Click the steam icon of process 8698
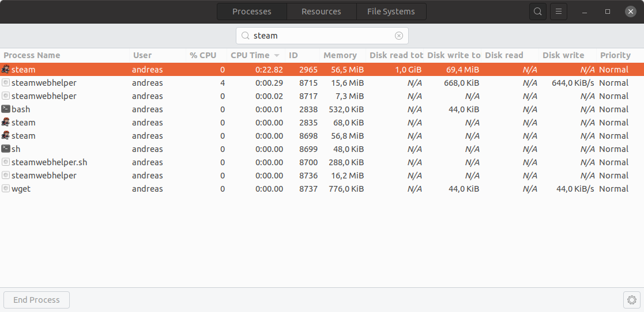644x312 pixels. [x=6, y=135]
